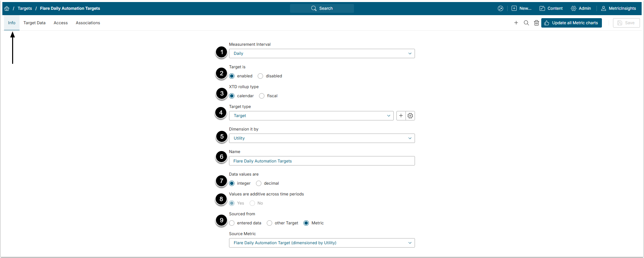Switch to the Target Data tab
Screen dimensions: 644x258
pyautogui.click(x=34, y=23)
